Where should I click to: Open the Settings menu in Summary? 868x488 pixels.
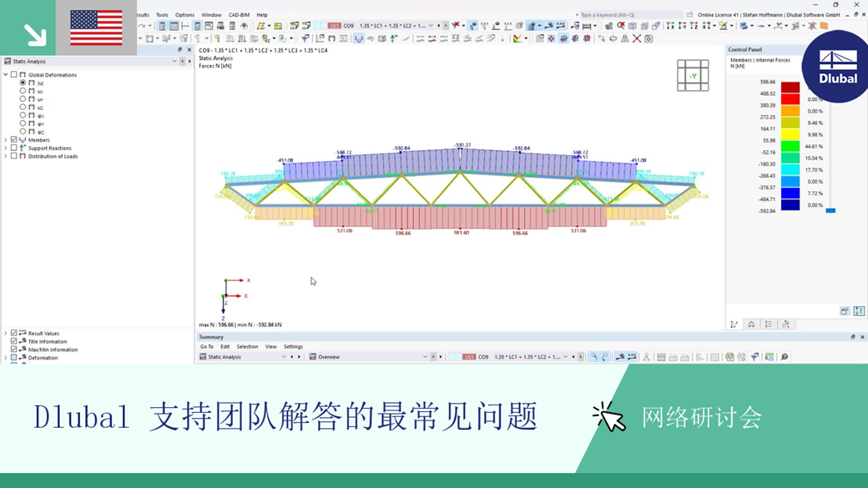pos(294,346)
